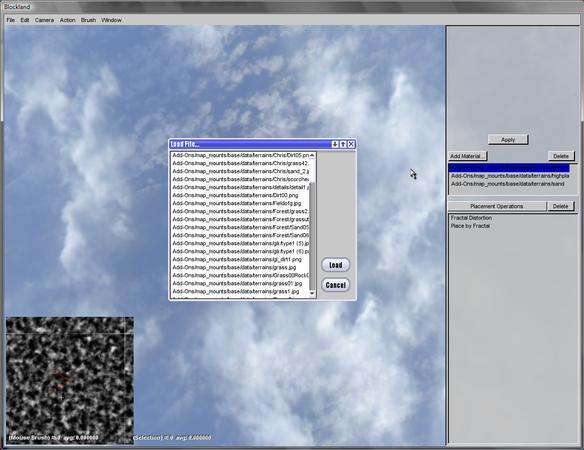Select the terrains/grass.jpg file entry

coord(241,267)
